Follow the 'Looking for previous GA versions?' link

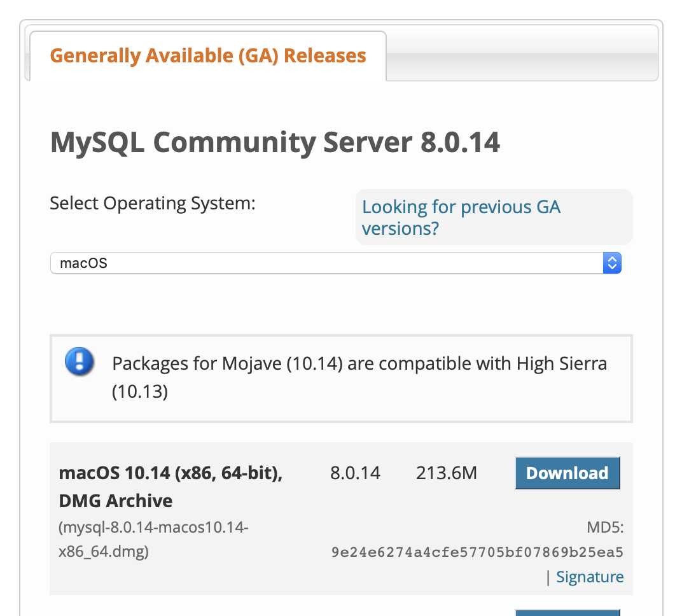[x=461, y=218]
